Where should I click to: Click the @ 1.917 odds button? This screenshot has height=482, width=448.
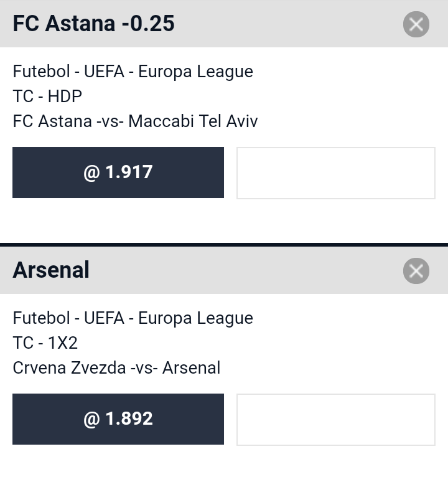coord(118,172)
